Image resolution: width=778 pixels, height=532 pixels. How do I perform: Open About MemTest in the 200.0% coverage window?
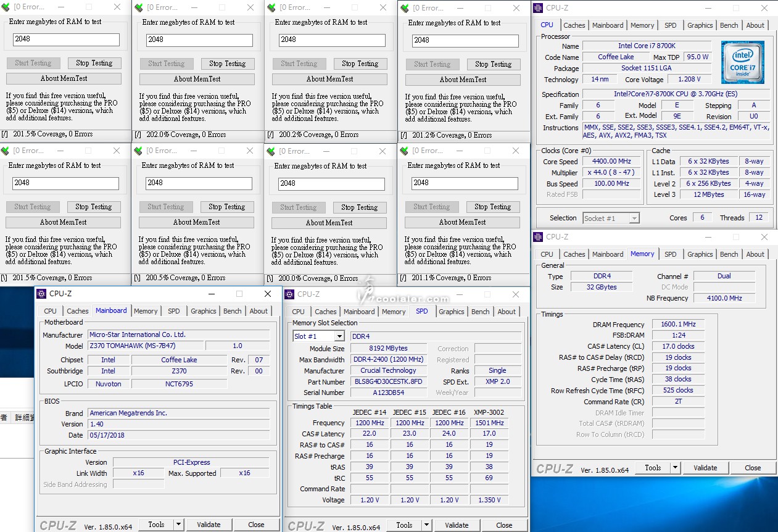(x=329, y=223)
